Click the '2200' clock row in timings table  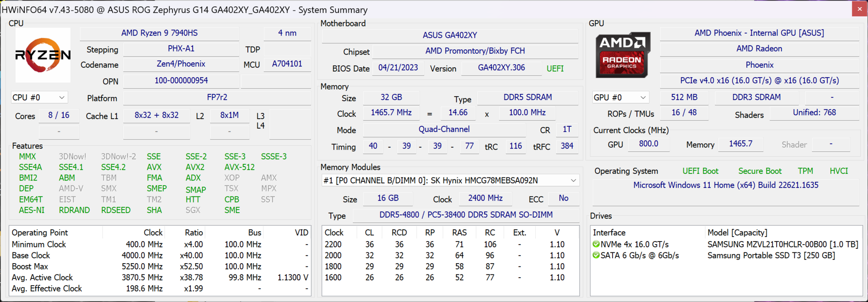pos(450,245)
